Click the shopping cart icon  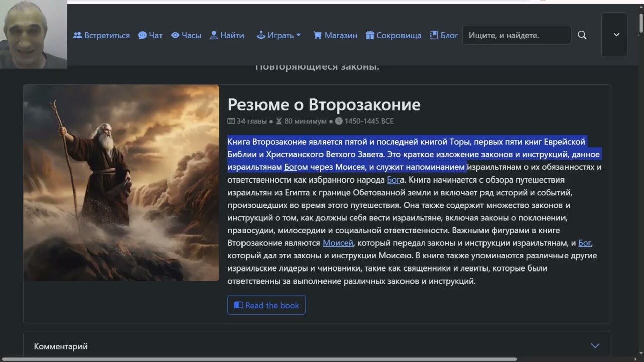click(x=318, y=35)
